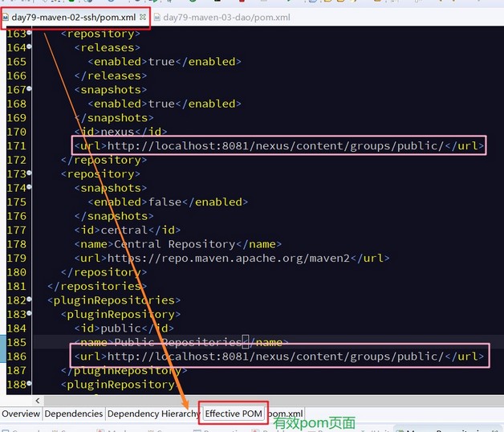Collapse the repository element at line 163
This screenshot has width=504, height=432.
29,32
